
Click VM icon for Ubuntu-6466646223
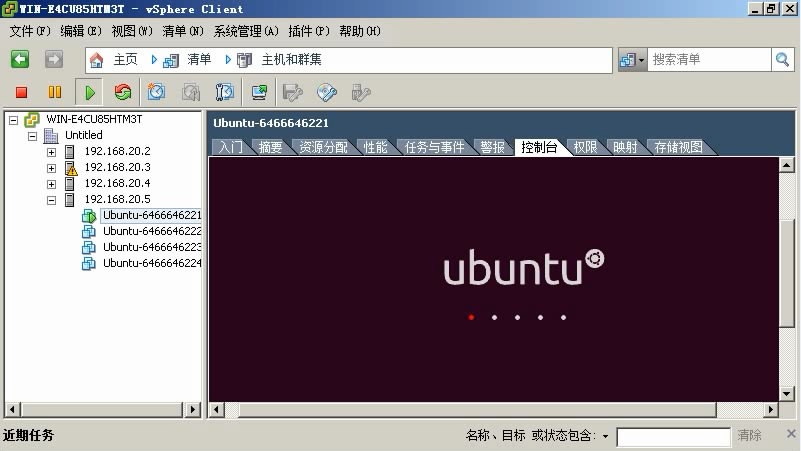click(x=89, y=247)
